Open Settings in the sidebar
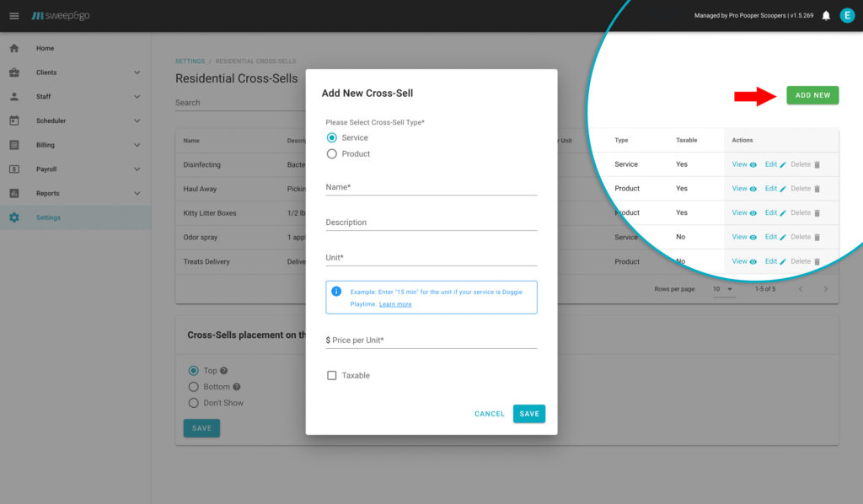The height and width of the screenshot is (504, 863). 48,217
